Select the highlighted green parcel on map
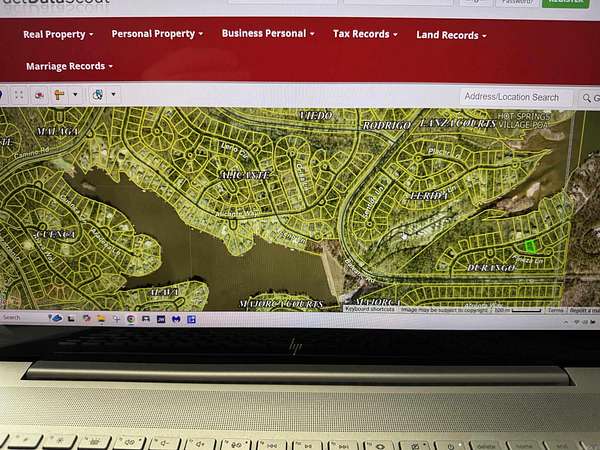The image size is (600, 450). [530, 246]
